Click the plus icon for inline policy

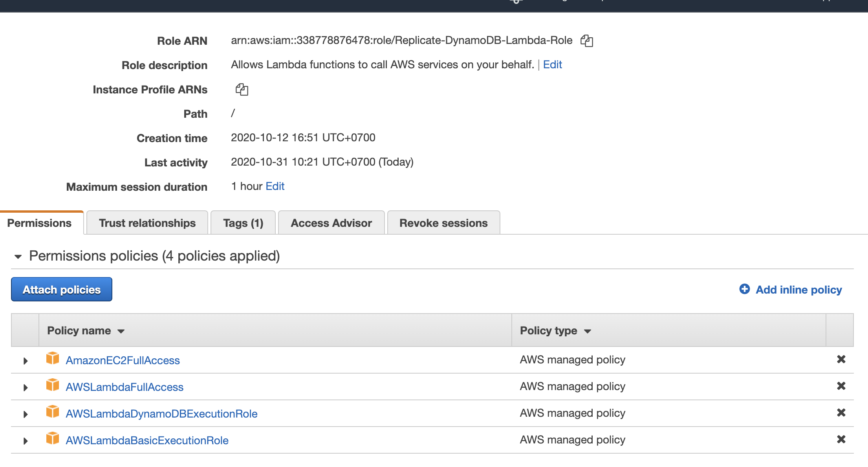pos(744,289)
